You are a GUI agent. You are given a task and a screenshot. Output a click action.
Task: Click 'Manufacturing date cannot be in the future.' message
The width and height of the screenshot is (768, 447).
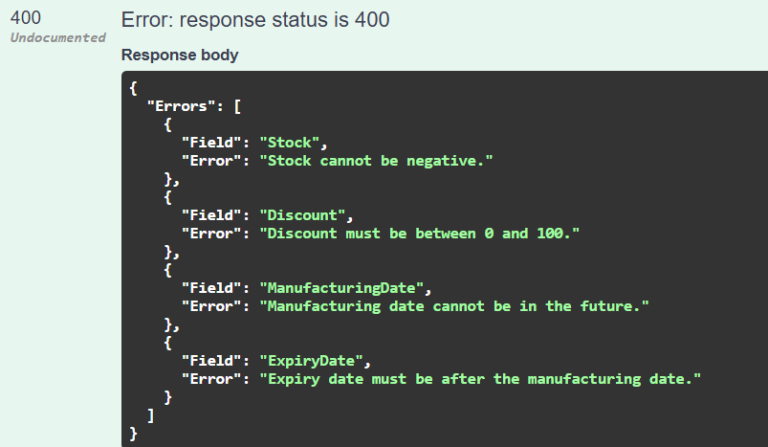pyautogui.click(x=454, y=306)
